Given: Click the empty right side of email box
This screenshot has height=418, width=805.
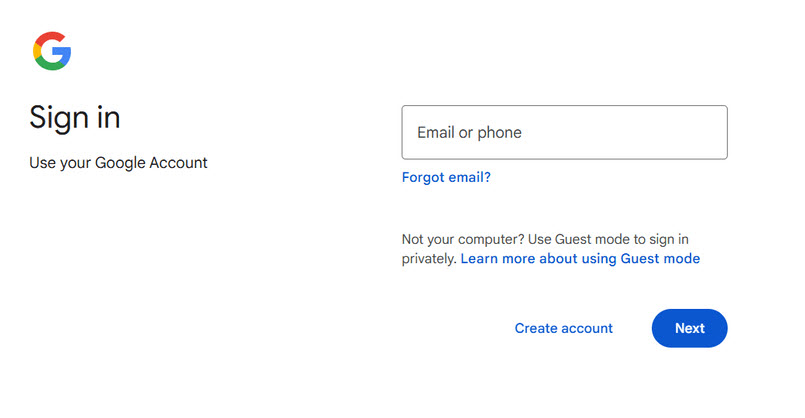Looking at the screenshot, I should [x=642, y=132].
